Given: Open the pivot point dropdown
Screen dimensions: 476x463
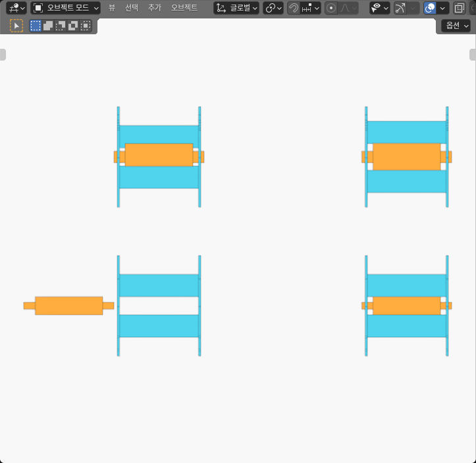Looking at the screenshot, I should click(273, 8).
